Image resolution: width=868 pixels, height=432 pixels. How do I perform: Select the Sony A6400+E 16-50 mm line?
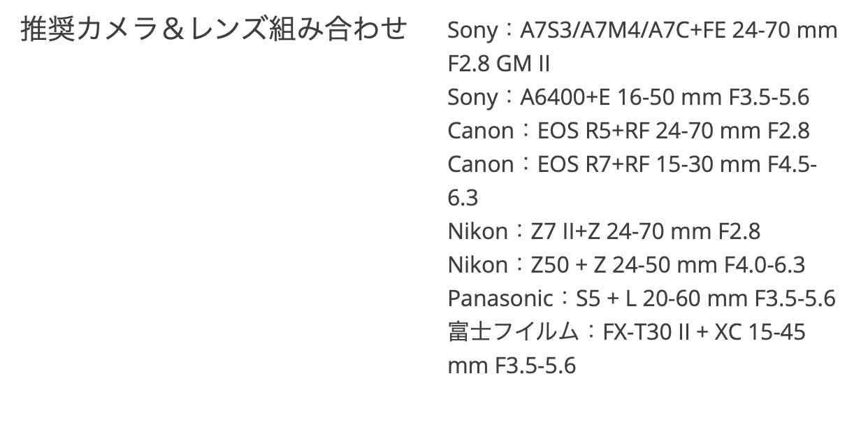[x=628, y=97]
